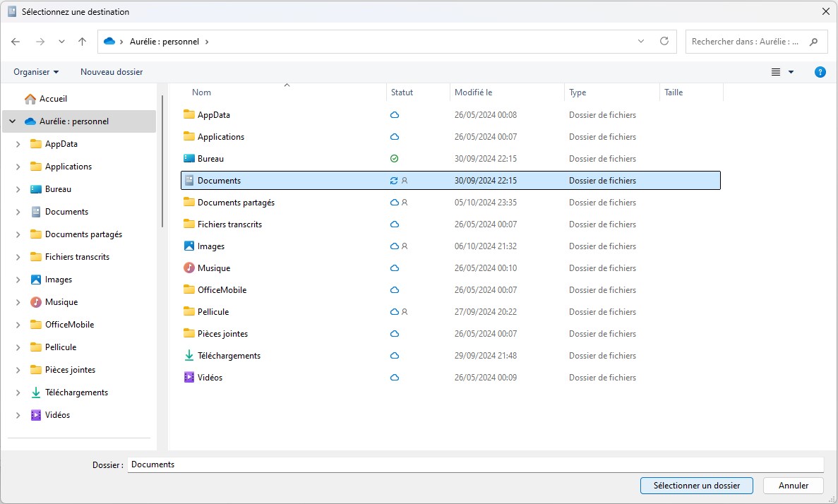Select the Fichiers transcrits folder row

tap(450, 224)
